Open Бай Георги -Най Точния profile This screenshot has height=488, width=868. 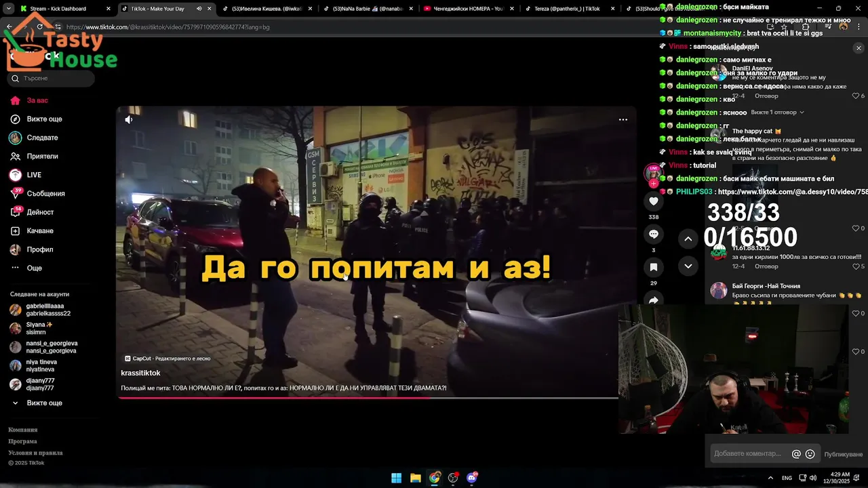[766, 286]
